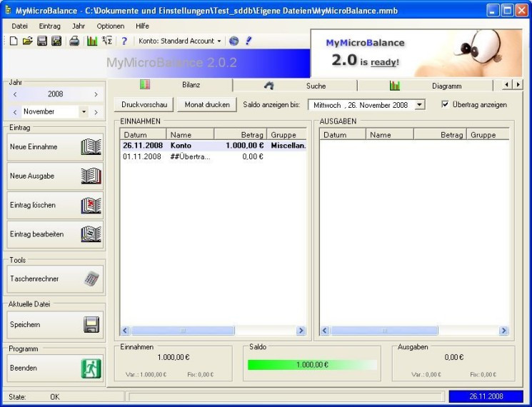The image size is (532, 407).
Task: Go to the next year arrow after 2008
Action: pos(96,94)
